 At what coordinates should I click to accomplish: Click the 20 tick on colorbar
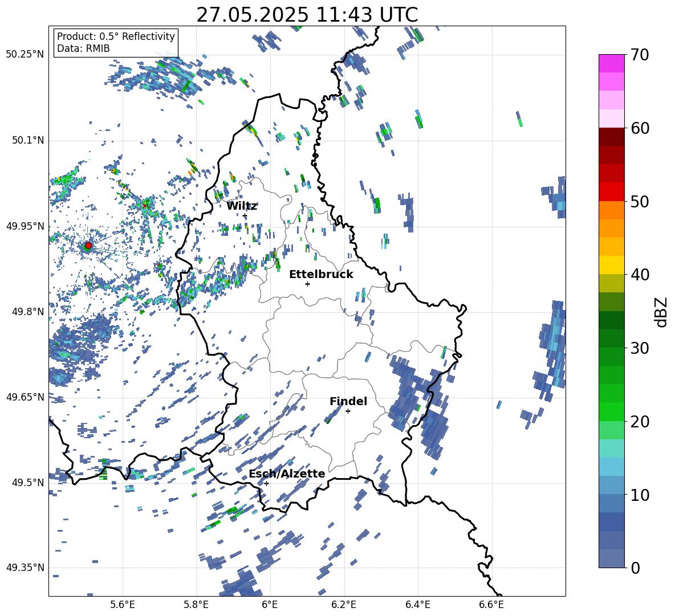[639, 421]
